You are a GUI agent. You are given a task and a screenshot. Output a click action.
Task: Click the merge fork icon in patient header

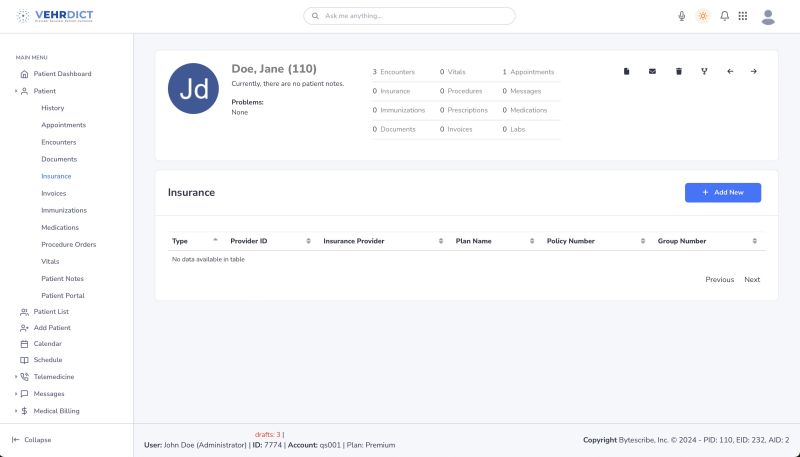pos(704,71)
